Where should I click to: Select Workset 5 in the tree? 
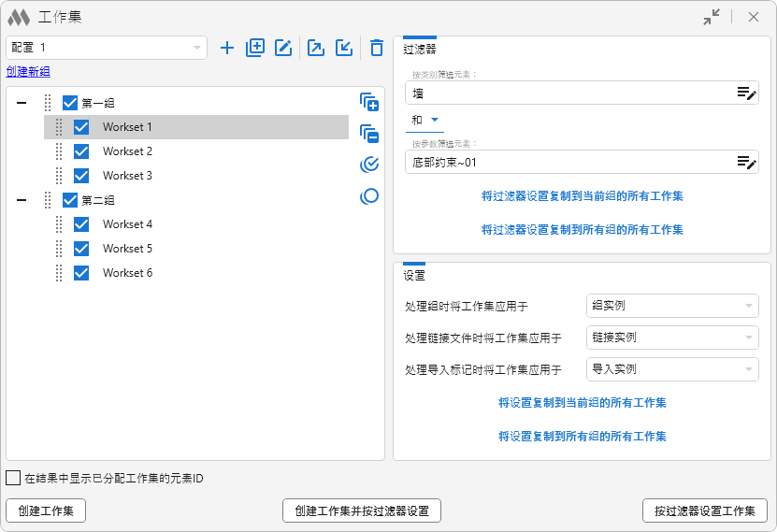127,249
